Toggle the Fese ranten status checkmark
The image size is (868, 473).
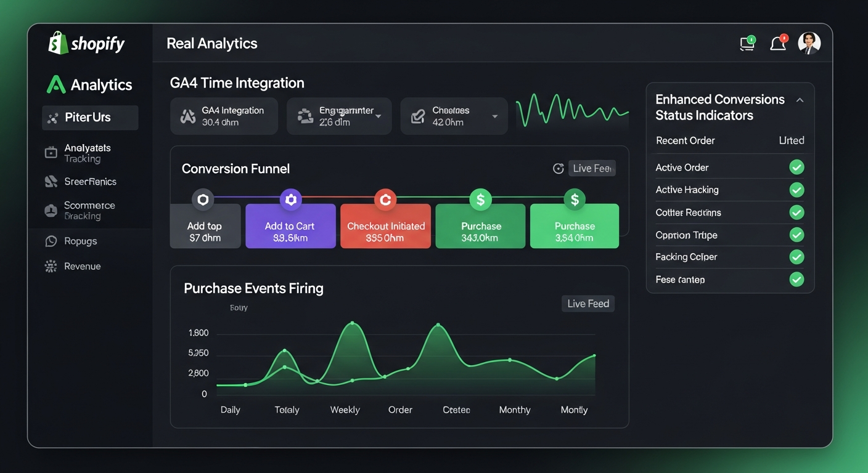pos(797,280)
